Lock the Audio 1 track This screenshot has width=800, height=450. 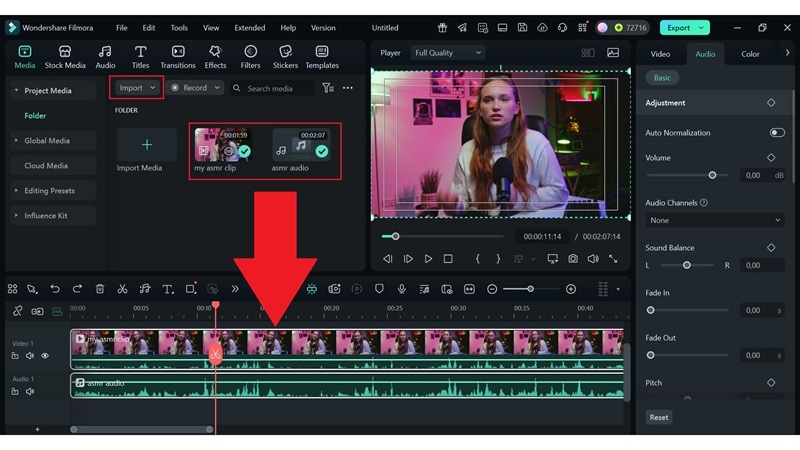[15, 391]
